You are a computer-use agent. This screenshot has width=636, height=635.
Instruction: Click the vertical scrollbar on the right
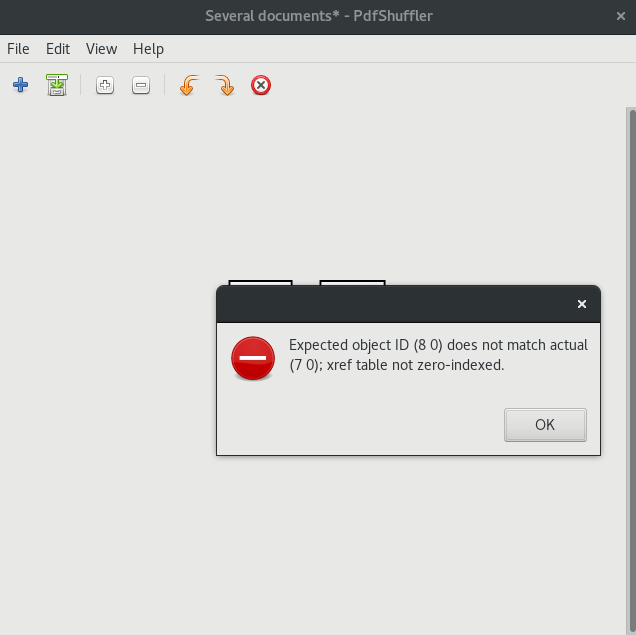631,371
